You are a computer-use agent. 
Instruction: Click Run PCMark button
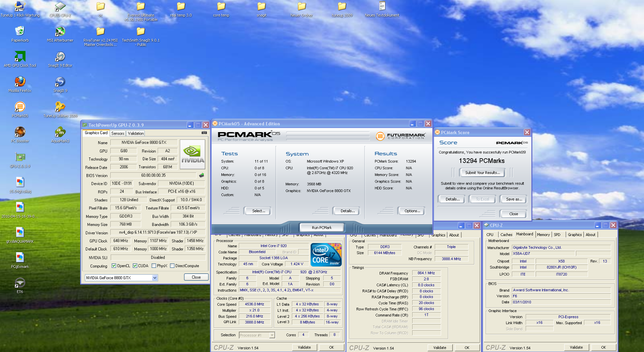(x=322, y=228)
